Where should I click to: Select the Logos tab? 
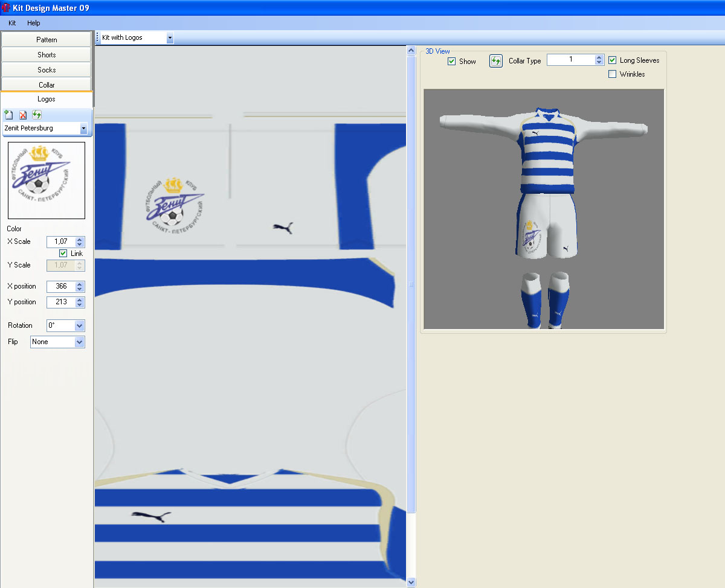(x=47, y=99)
